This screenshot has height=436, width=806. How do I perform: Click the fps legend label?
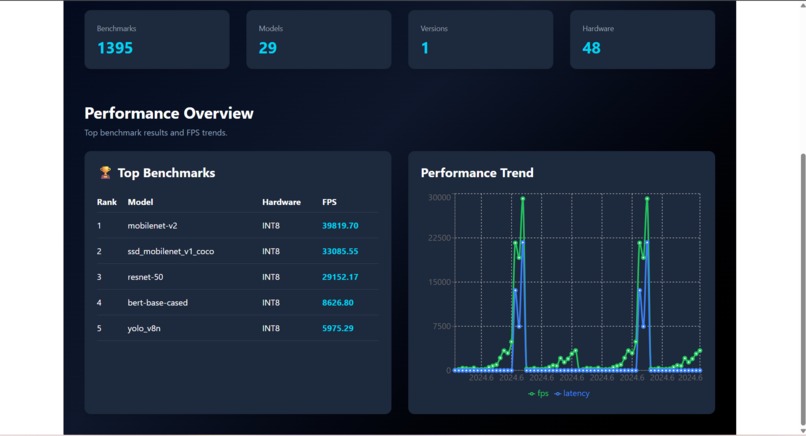[543, 394]
